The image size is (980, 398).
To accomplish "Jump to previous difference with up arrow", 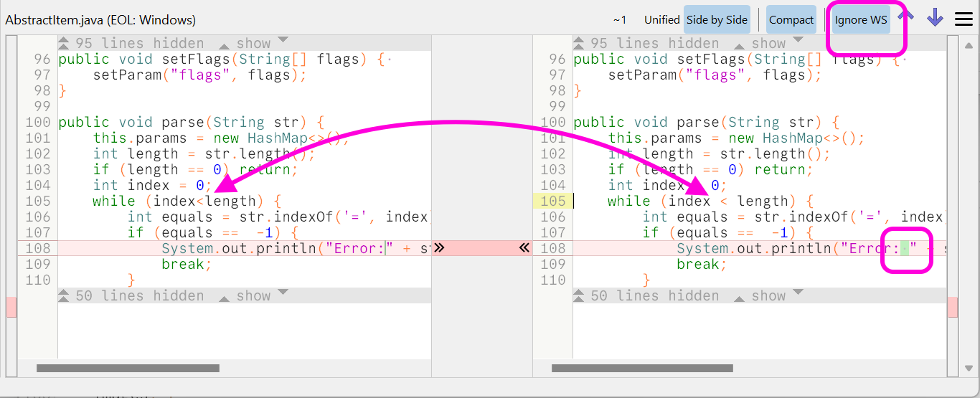I will 906,16.
